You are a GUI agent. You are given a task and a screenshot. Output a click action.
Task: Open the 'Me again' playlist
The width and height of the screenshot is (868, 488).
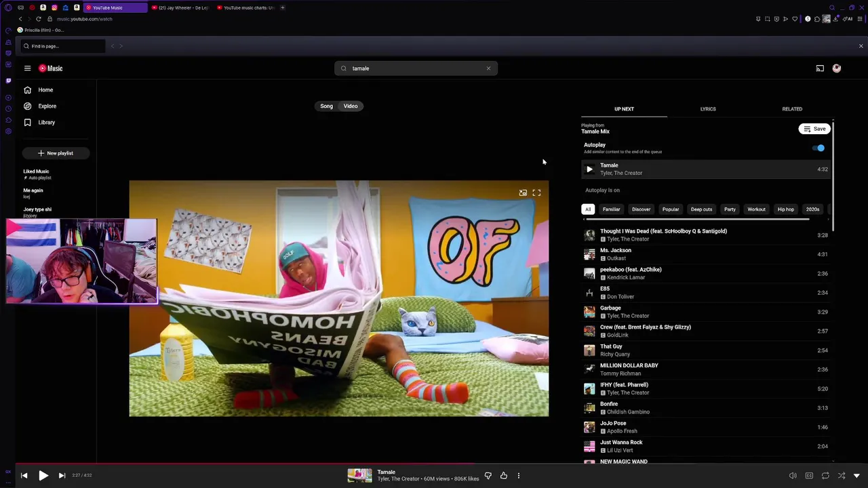pyautogui.click(x=33, y=193)
